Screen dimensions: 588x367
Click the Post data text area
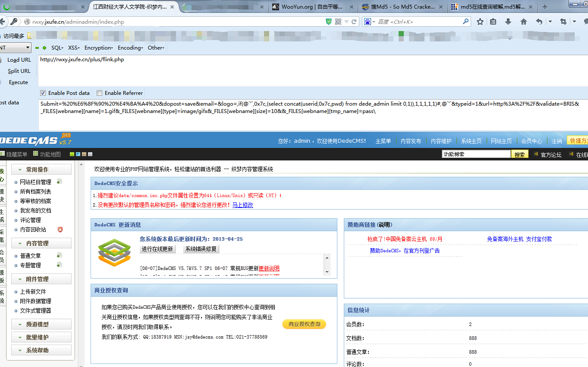pos(313,114)
